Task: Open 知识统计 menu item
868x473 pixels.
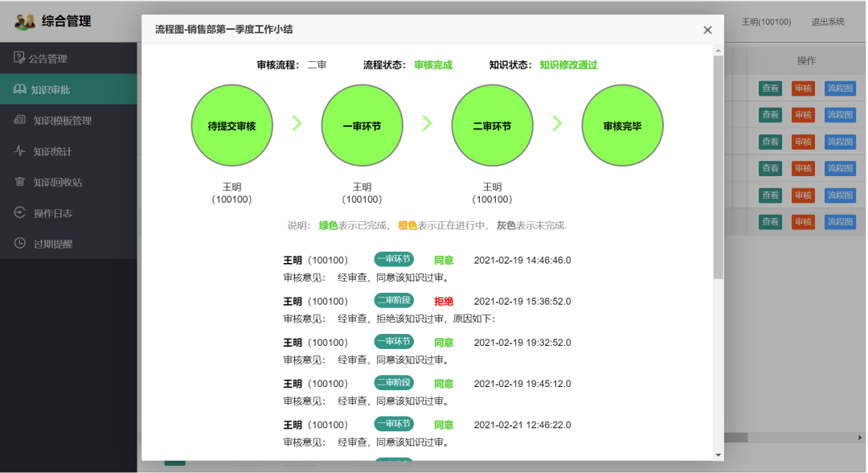Action: coord(58,151)
